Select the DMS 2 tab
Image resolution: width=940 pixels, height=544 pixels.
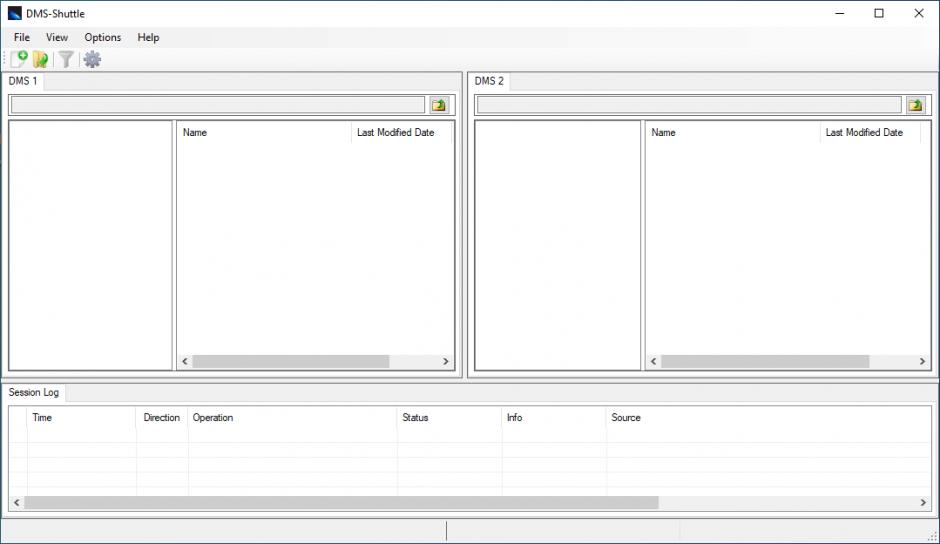pos(489,81)
